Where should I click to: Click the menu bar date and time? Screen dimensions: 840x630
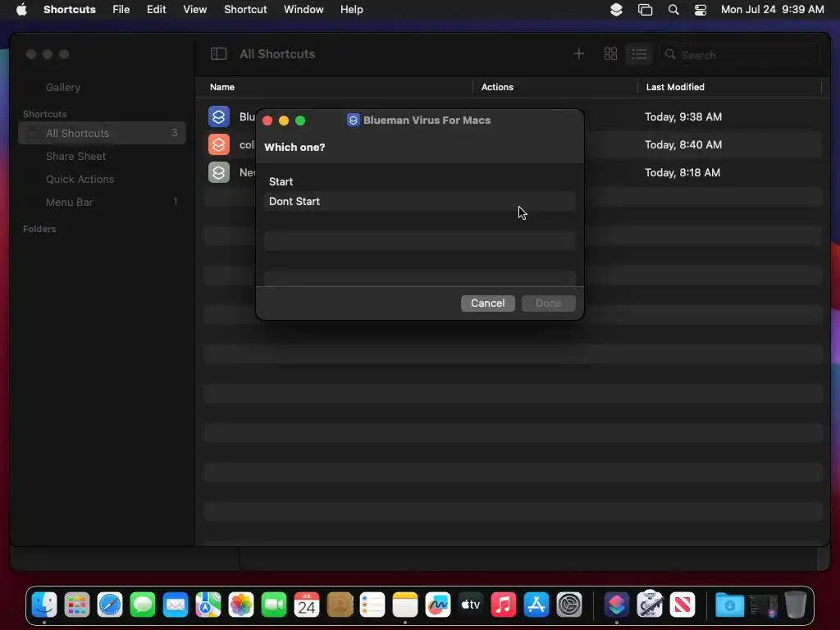pyautogui.click(x=772, y=10)
